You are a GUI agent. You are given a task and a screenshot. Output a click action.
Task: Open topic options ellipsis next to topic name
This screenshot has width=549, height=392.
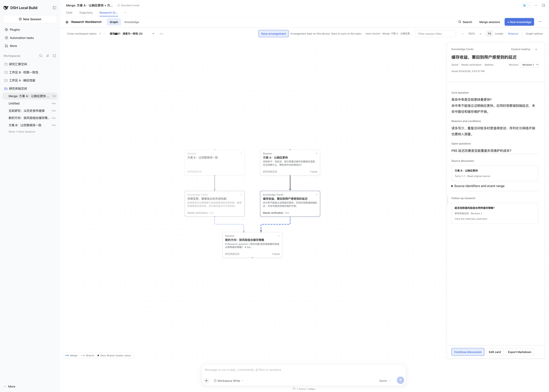pos(161,34)
